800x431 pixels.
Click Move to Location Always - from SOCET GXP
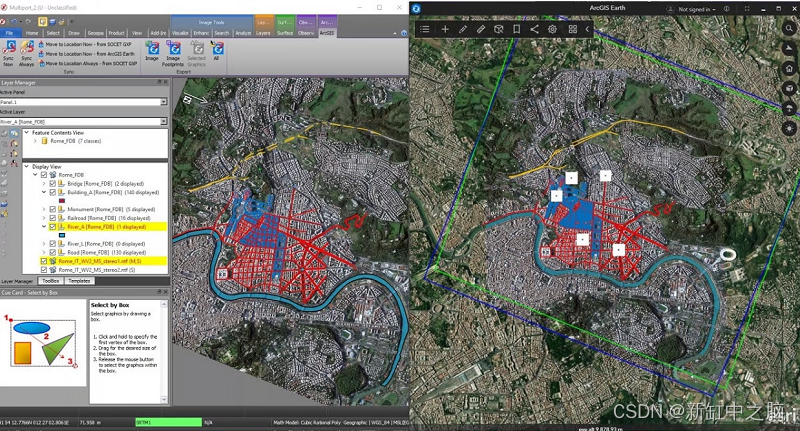click(x=88, y=63)
